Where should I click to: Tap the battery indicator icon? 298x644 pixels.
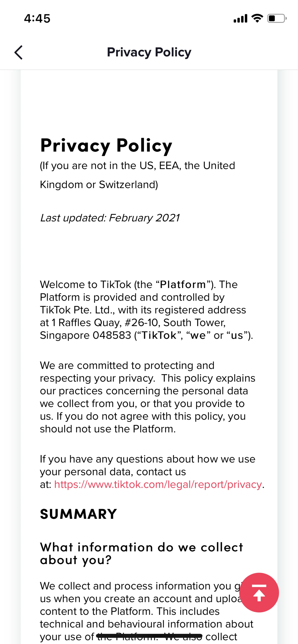coord(276,18)
